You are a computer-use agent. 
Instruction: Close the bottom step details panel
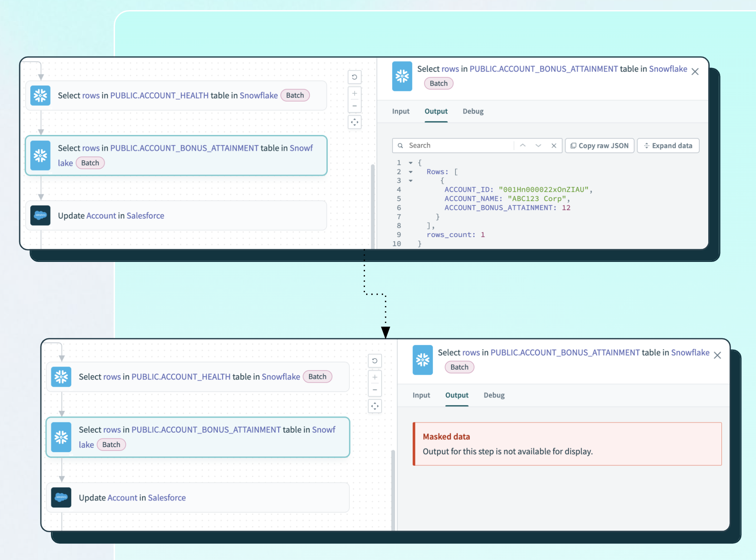pos(717,355)
